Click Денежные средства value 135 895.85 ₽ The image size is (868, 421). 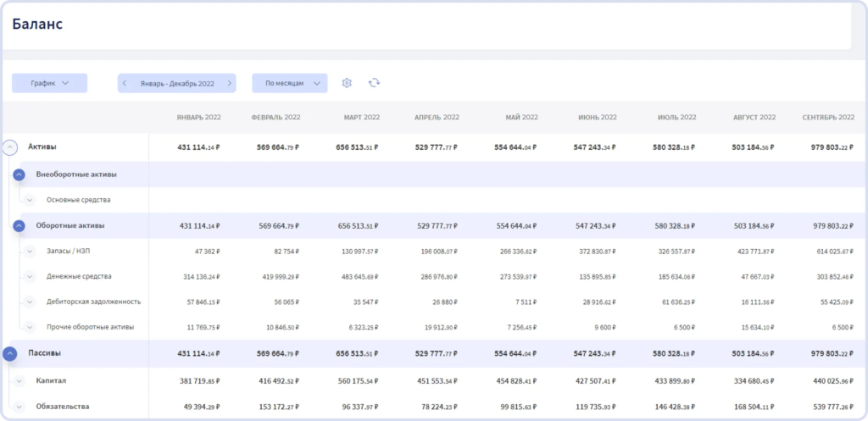(x=598, y=277)
